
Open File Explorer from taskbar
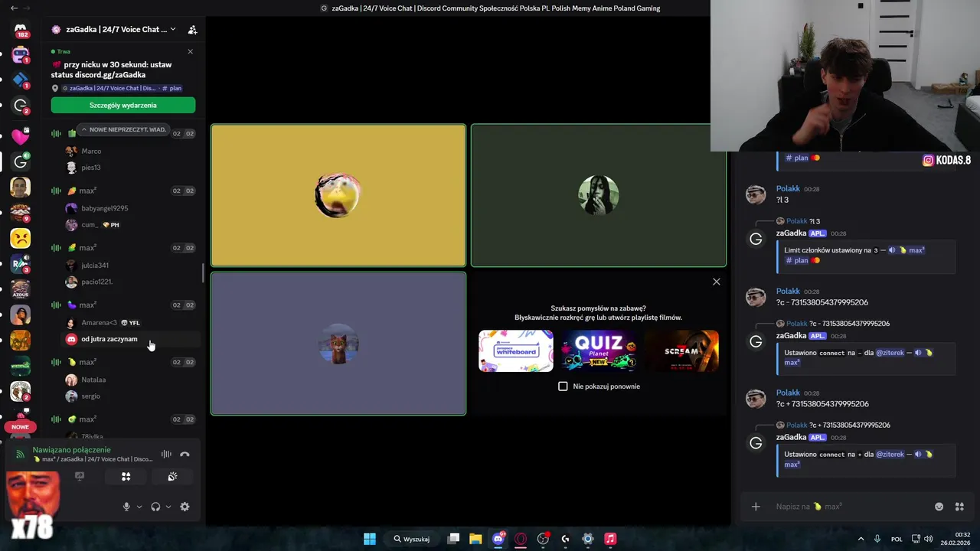475,539
